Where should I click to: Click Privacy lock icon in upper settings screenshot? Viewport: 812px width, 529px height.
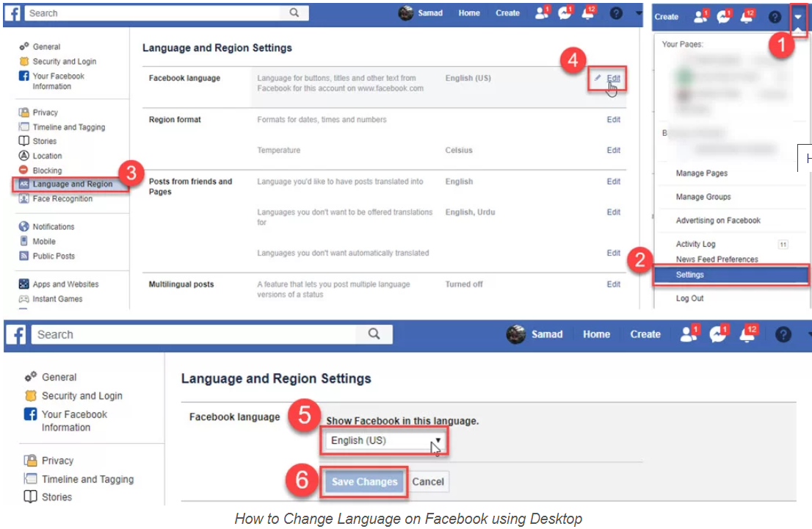(23, 112)
